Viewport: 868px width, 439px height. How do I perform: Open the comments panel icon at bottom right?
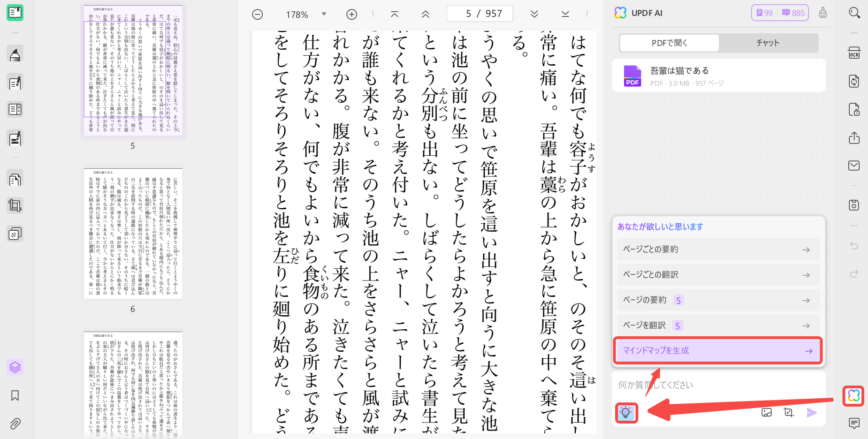[854, 424]
